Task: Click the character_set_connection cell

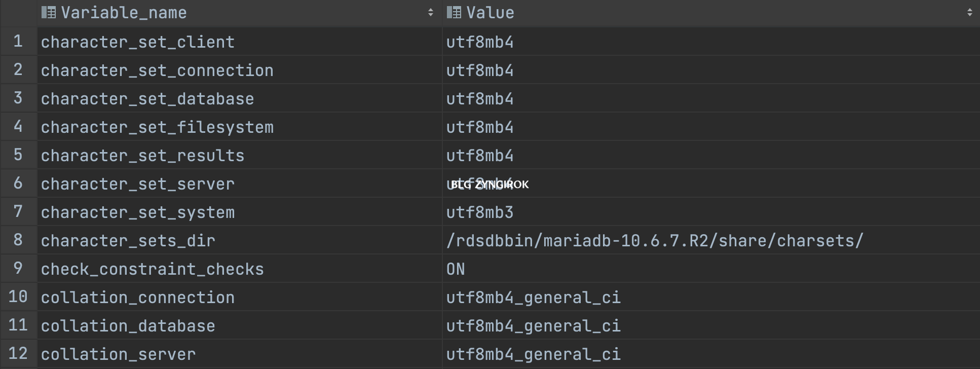Action: pyautogui.click(x=240, y=70)
